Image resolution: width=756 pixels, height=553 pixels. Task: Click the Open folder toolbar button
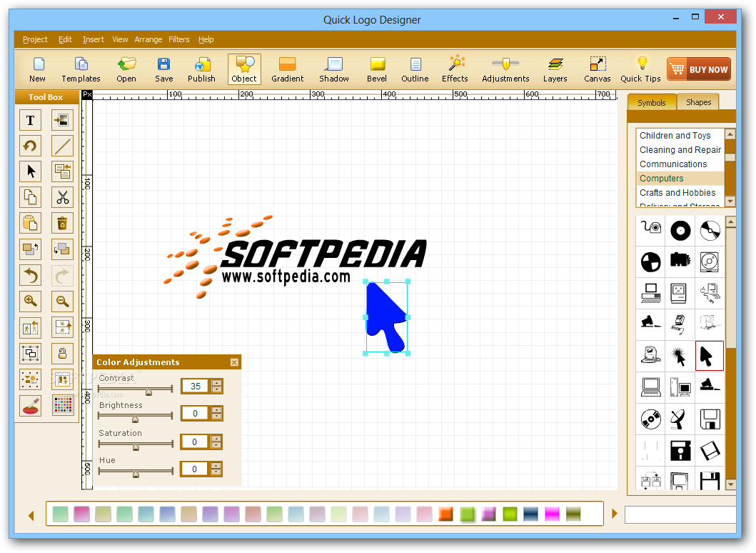click(126, 69)
